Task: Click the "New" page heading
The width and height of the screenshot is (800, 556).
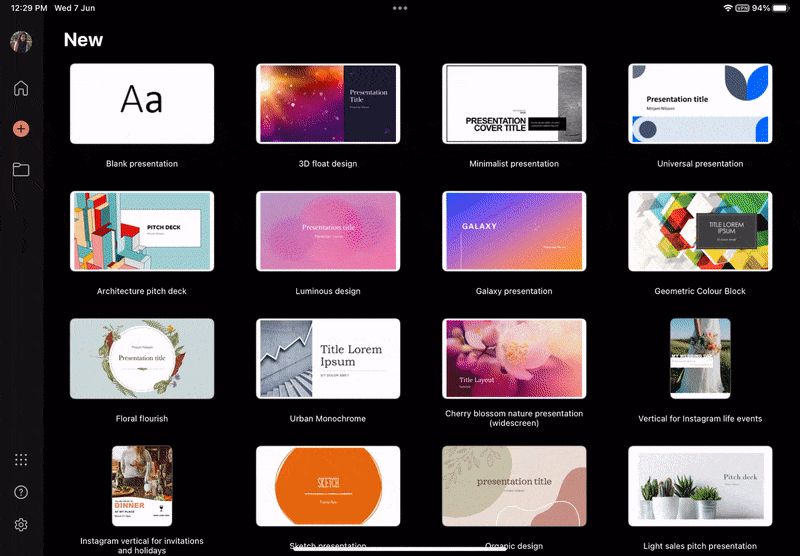Action: 83,40
